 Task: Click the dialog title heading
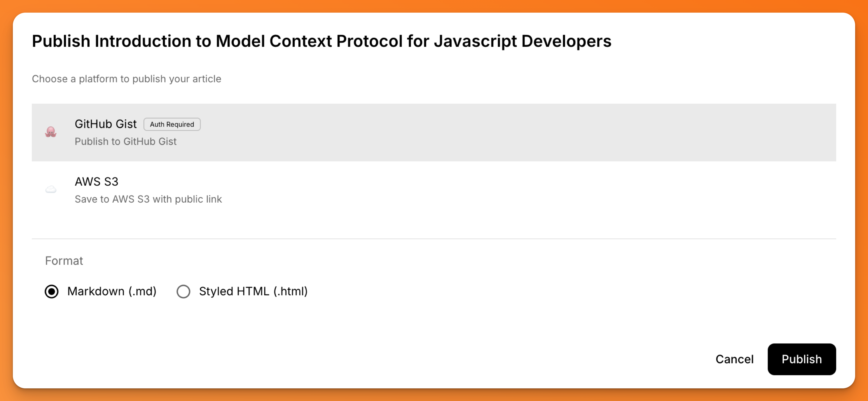321,41
